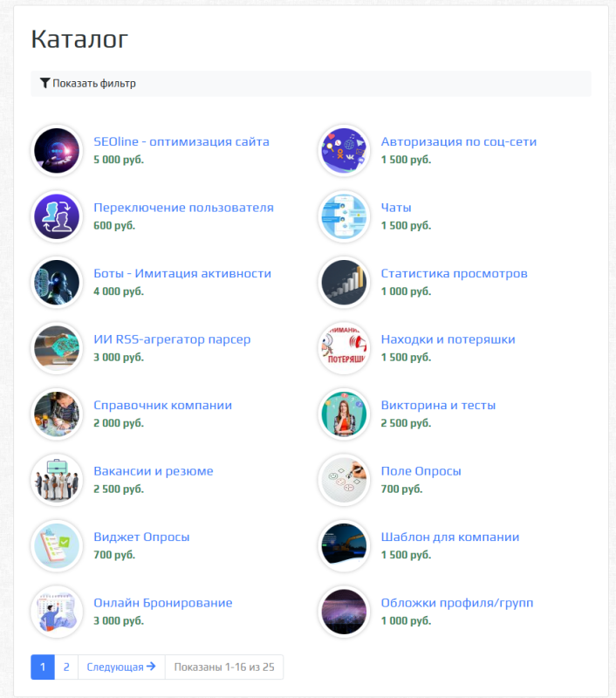This screenshot has height=698, width=616.
Task: Expand the Показать фильтр panel
Action: coord(93,84)
